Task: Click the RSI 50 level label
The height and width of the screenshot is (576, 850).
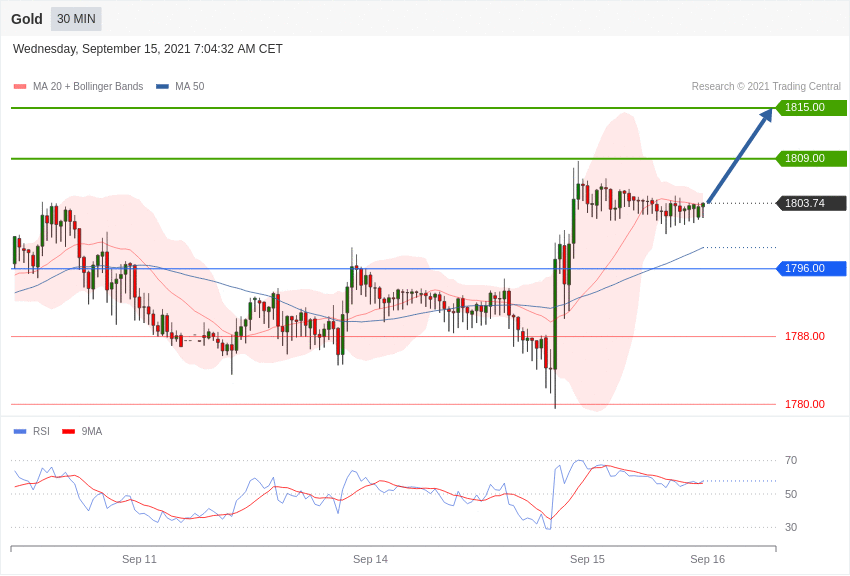Action: 791,494
